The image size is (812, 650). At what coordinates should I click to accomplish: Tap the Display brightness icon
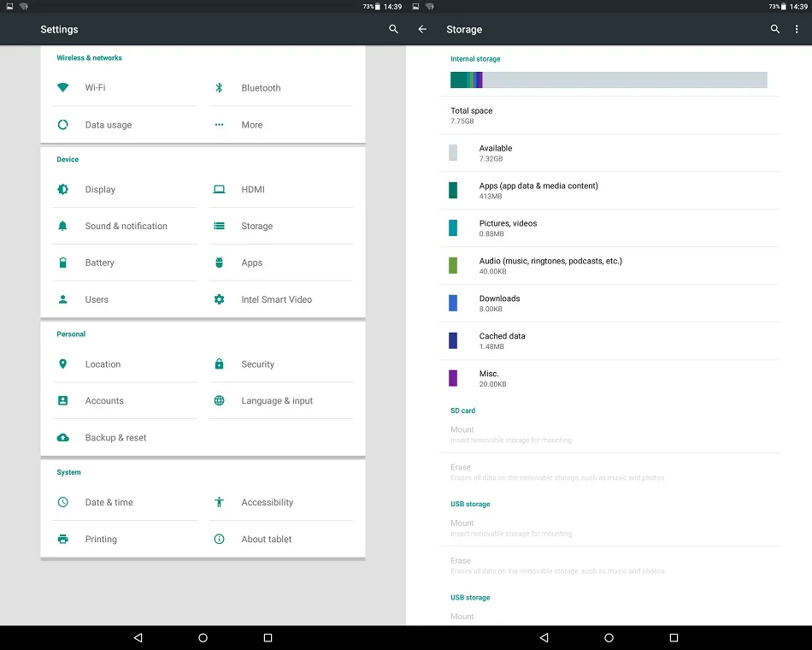62,189
